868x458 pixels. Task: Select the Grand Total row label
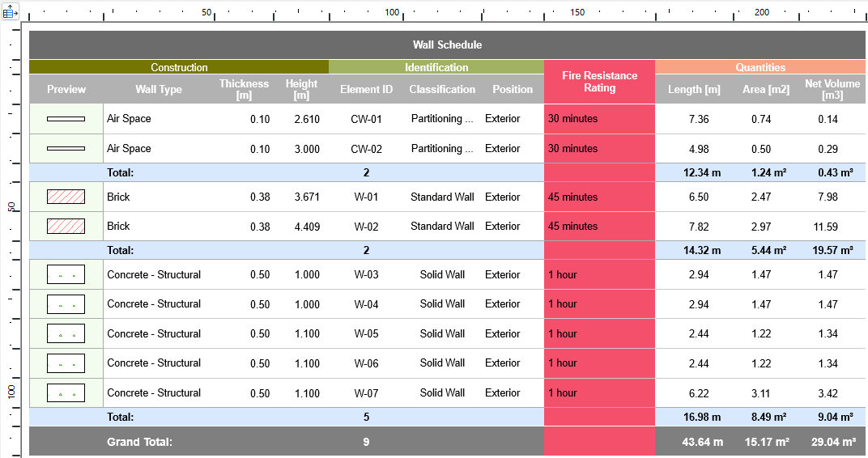click(x=139, y=442)
